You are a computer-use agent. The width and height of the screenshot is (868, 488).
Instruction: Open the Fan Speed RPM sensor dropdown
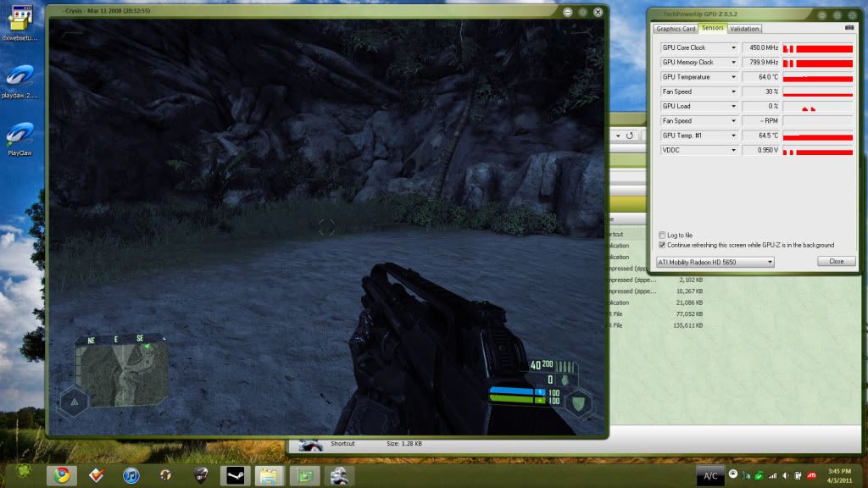733,120
